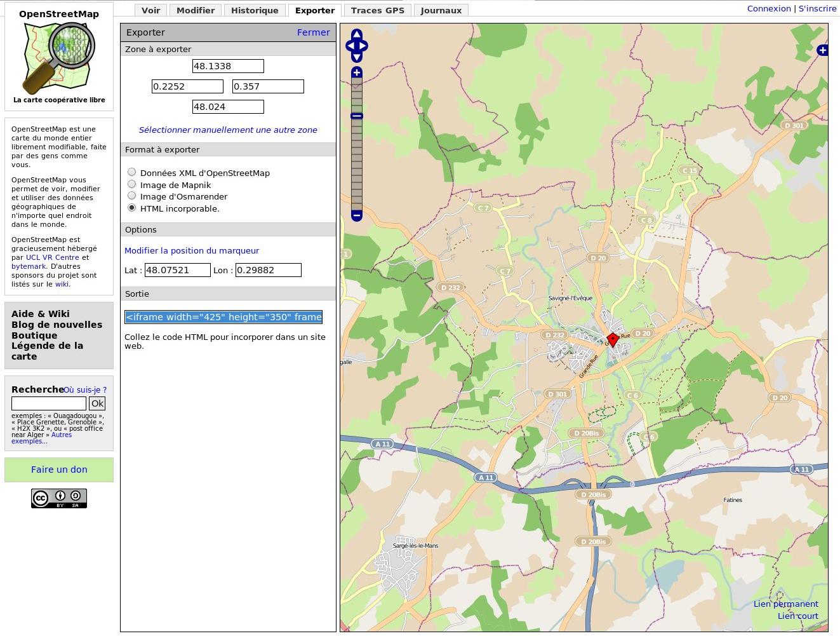The width and height of the screenshot is (840, 636).
Task: Open Légende de la carte
Action: click(47, 351)
